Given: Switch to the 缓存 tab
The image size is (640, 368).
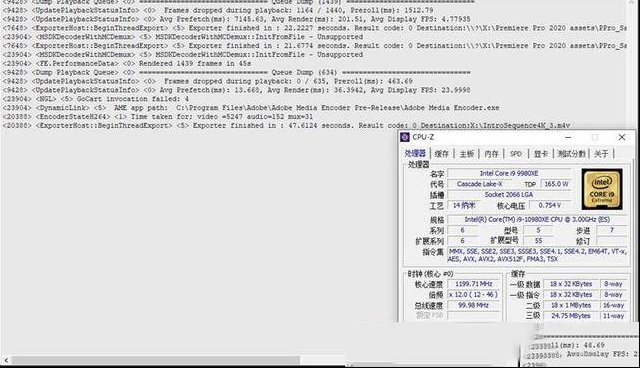Looking at the screenshot, I should pyautogui.click(x=442, y=154).
